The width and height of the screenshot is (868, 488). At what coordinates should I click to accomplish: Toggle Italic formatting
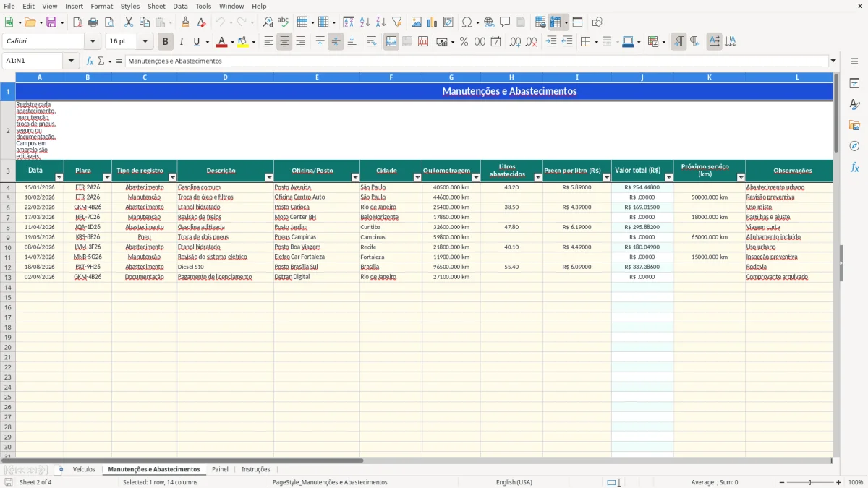(x=182, y=42)
